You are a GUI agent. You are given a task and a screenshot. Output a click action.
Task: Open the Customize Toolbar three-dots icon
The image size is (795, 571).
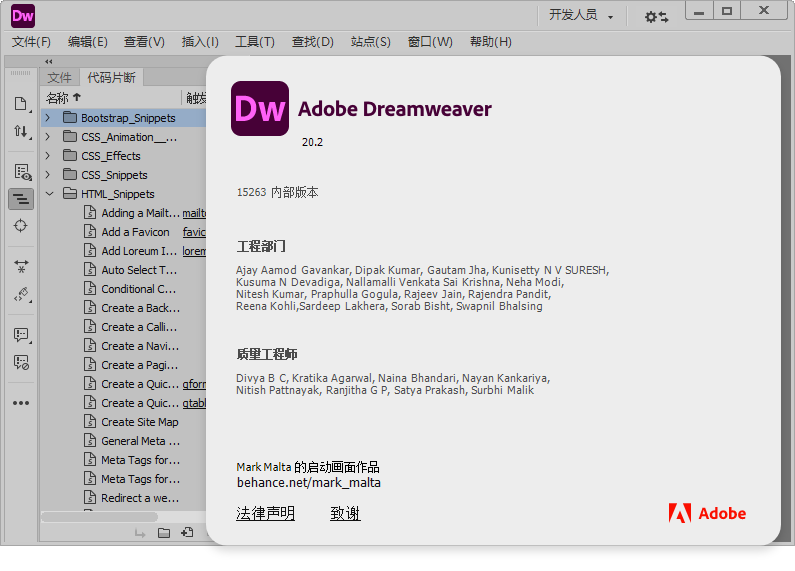pyautogui.click(x=21, y=403)
